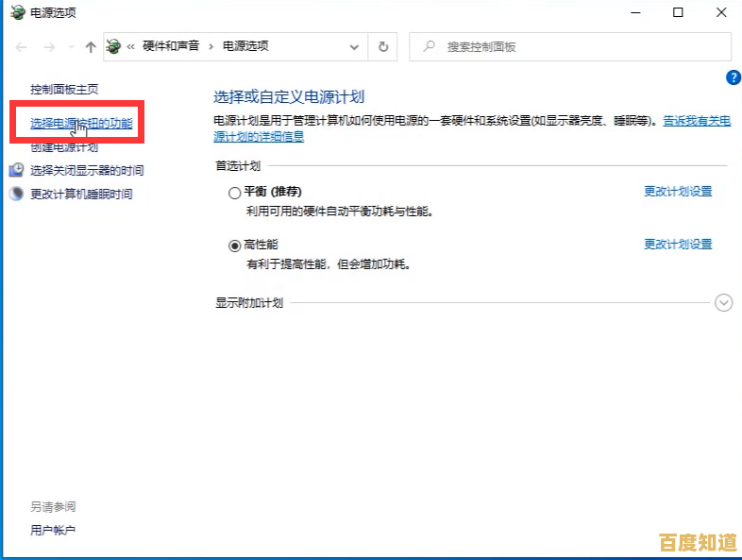Click the Back navigation arrow
Image resolution: width=742 pixels, height=560 pixels.
(22, 47)
